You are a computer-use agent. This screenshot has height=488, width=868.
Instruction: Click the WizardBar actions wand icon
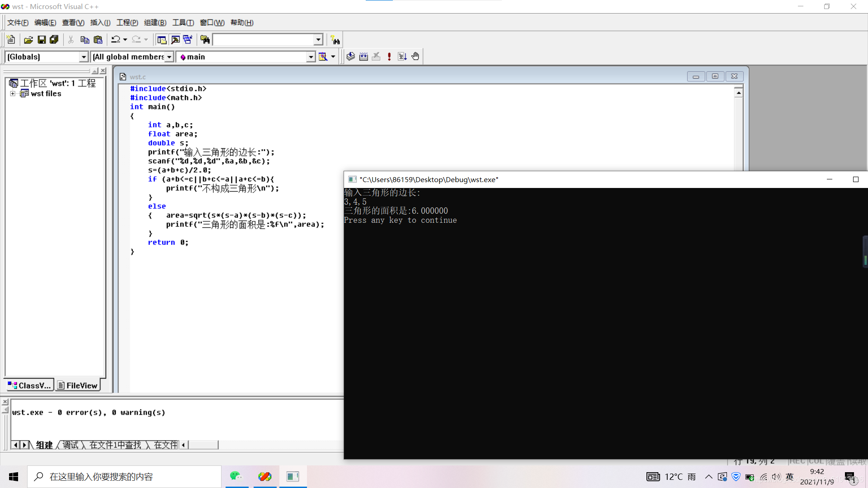(323, 56)
